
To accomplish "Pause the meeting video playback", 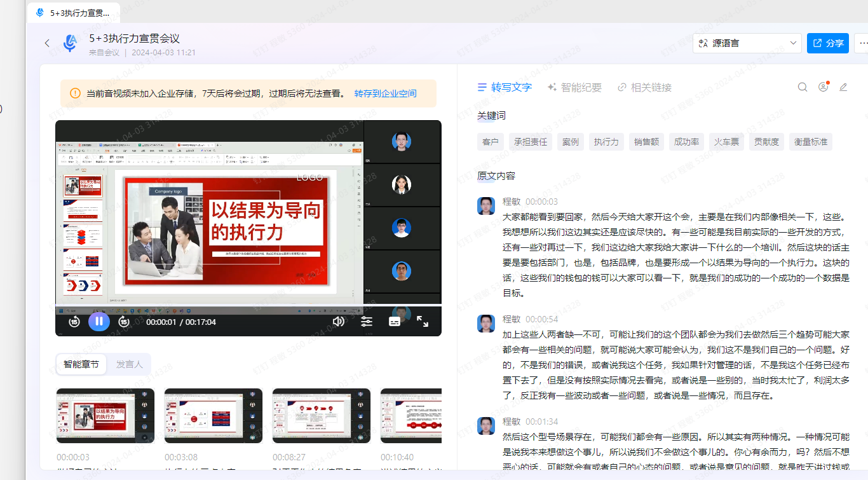I will (98, 322).
